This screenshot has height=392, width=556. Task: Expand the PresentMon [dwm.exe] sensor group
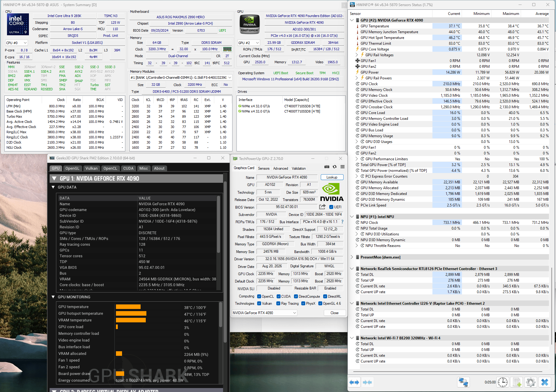pos(352,257)
